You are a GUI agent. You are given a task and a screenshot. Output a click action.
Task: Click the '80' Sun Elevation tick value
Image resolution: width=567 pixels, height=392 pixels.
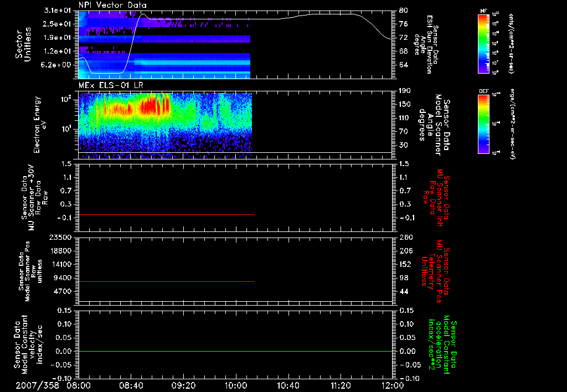[x=404, y=11]
